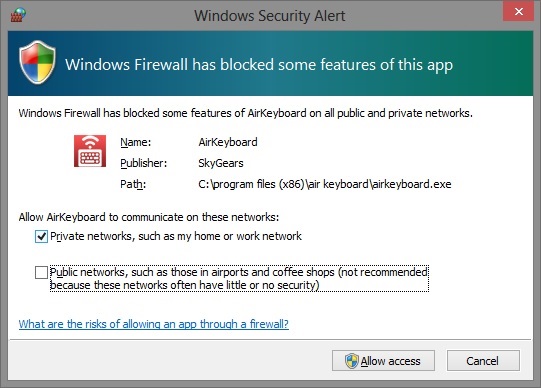Click the Public networks option label text

tap(239, 279)
